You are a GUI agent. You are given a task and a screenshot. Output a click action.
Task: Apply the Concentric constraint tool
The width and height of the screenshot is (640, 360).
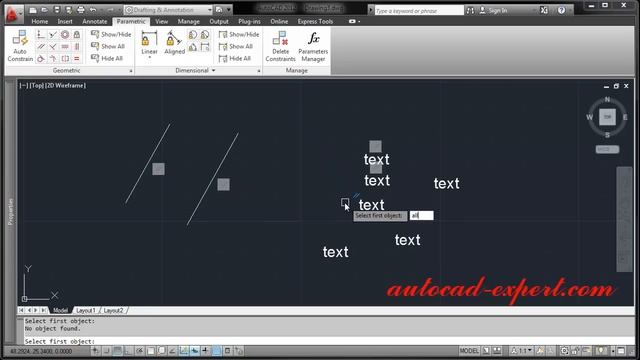tap(65, 35)
